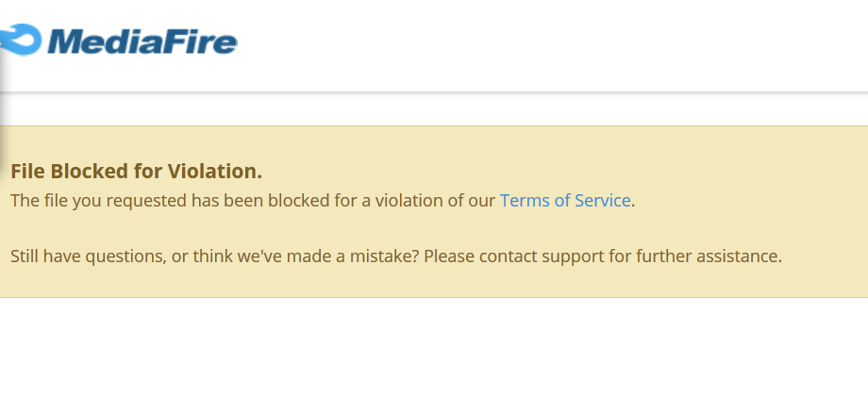Click the blue MediaFire flame logo icon
This screenshot has height=397, width=868.
tap(21, 40)
